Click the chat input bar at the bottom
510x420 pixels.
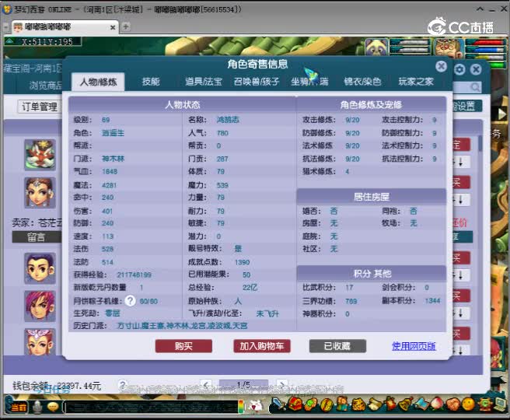[152, 407]
